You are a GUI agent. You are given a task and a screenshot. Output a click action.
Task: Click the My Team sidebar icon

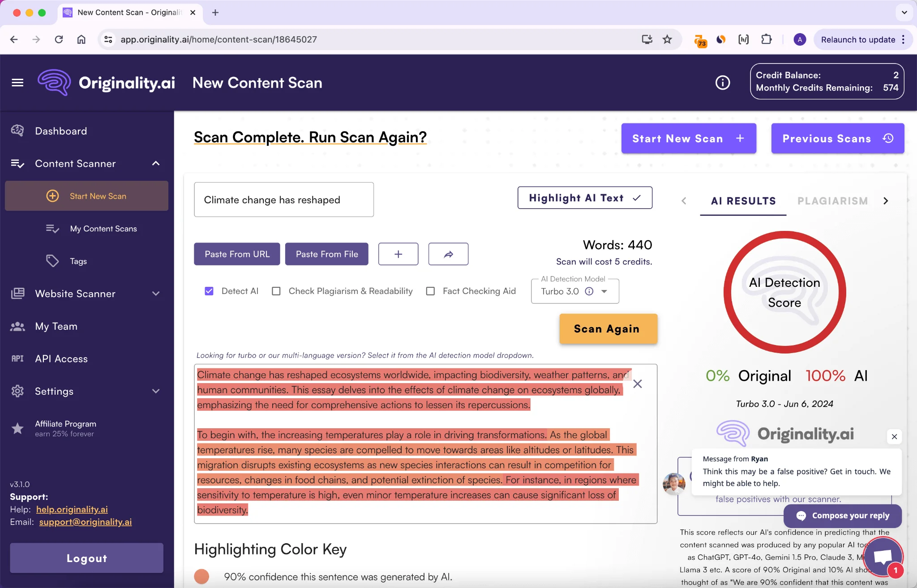tap(18, 326)
